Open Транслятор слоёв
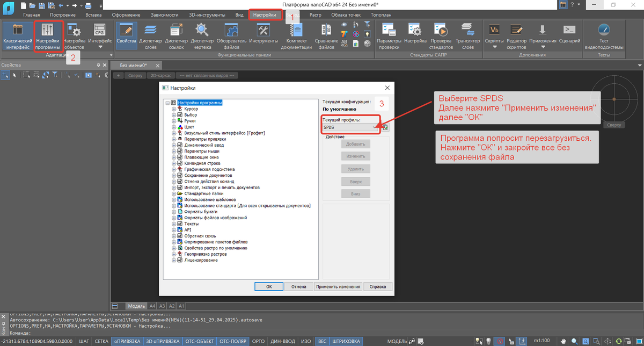 467,37
